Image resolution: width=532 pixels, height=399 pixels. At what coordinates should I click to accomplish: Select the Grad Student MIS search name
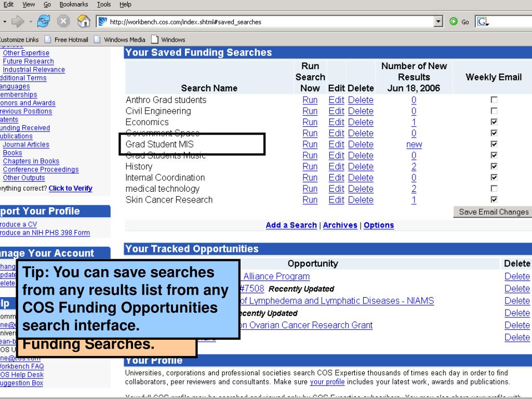(159, 144)
